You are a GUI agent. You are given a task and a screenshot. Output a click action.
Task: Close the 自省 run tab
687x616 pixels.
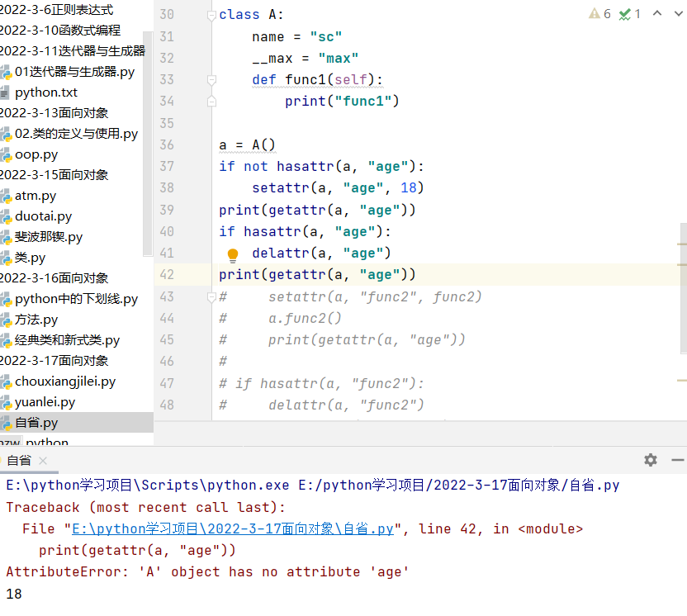point(43,461)
